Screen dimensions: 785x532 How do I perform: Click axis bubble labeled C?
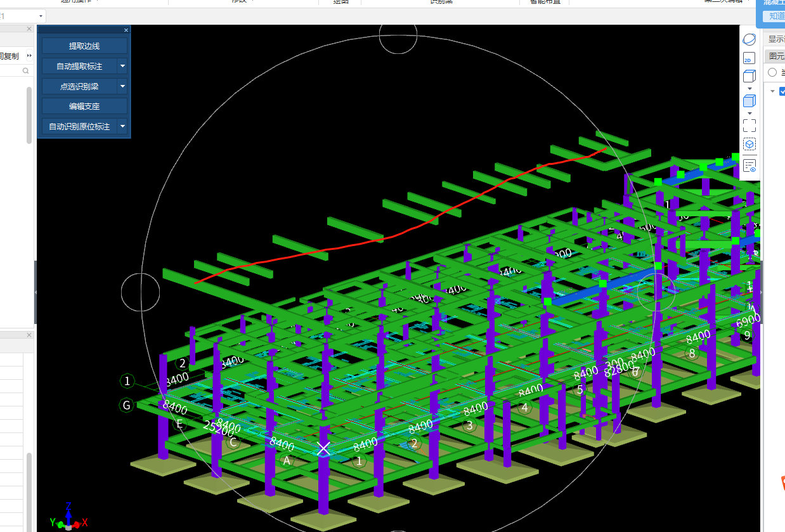click(x=233, y=442)
